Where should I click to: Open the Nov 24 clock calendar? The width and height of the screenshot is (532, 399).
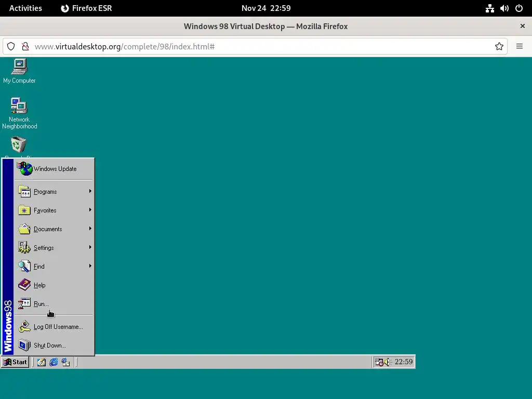(x=266, y=8)
